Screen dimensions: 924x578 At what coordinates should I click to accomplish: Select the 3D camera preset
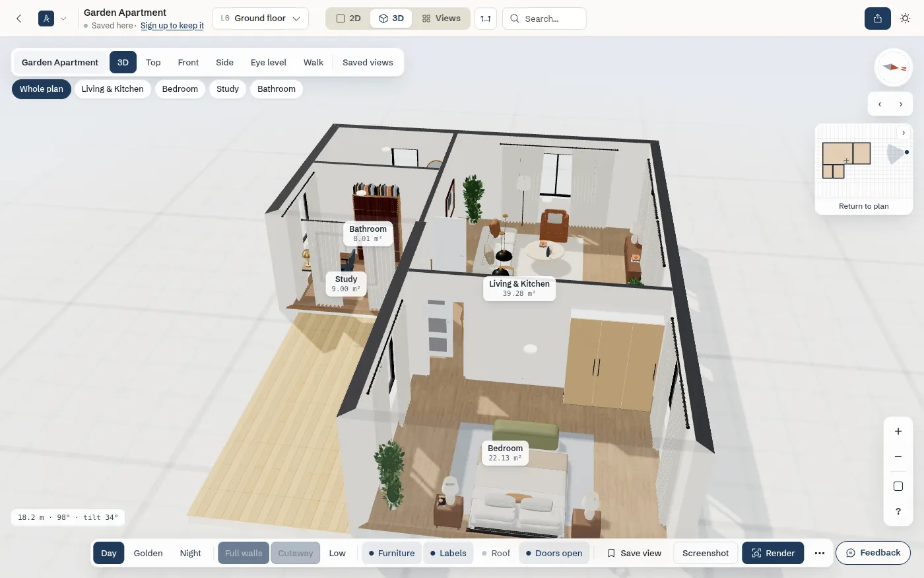point(123,63)
